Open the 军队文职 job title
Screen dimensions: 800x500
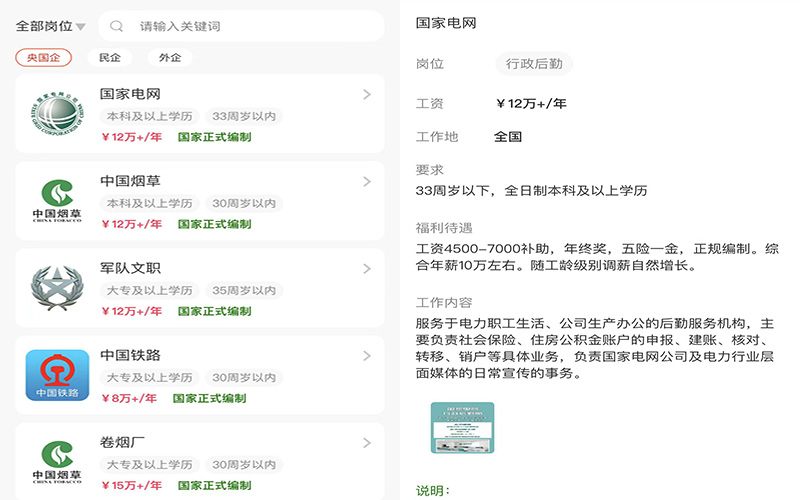click(x=130, y=268)
